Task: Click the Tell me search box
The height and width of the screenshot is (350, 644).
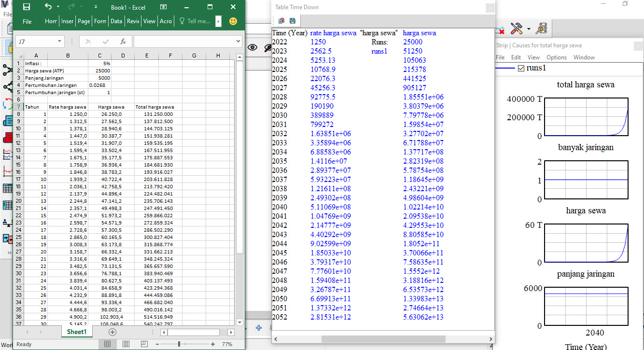Action: pos(195,21)
